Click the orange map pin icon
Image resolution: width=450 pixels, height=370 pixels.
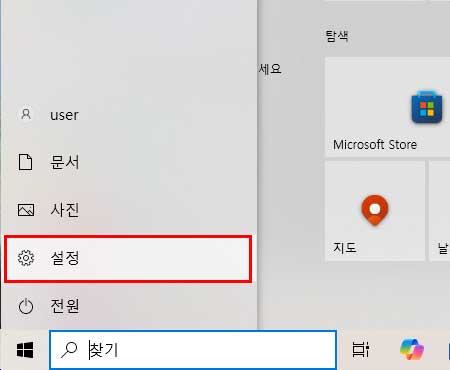tap(375, 210)
